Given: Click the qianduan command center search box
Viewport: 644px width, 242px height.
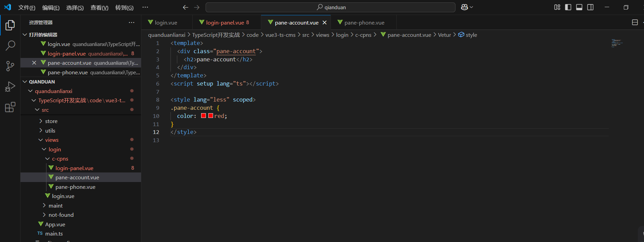Looking at the screenshot, I should (330, 7).
